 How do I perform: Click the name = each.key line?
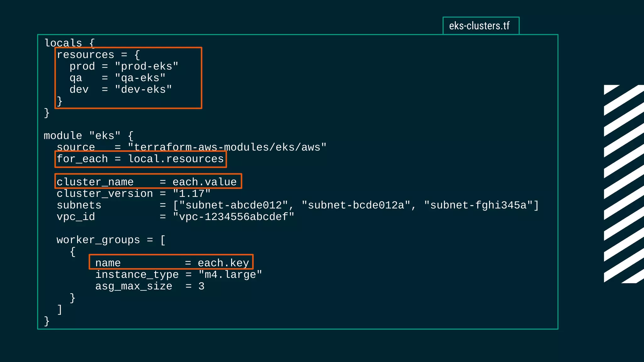click(x=172, y=263)
